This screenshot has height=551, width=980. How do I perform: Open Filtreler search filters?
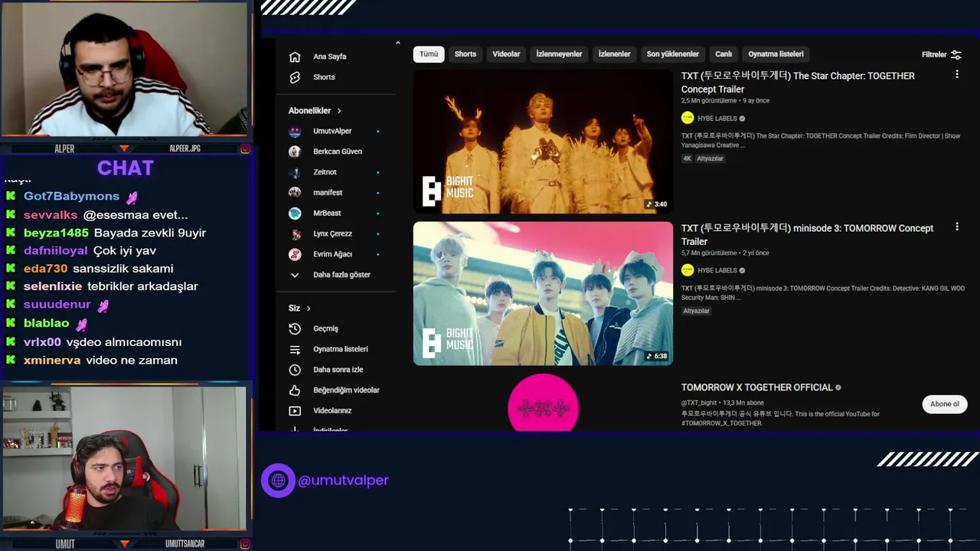[x=941, y=54]
